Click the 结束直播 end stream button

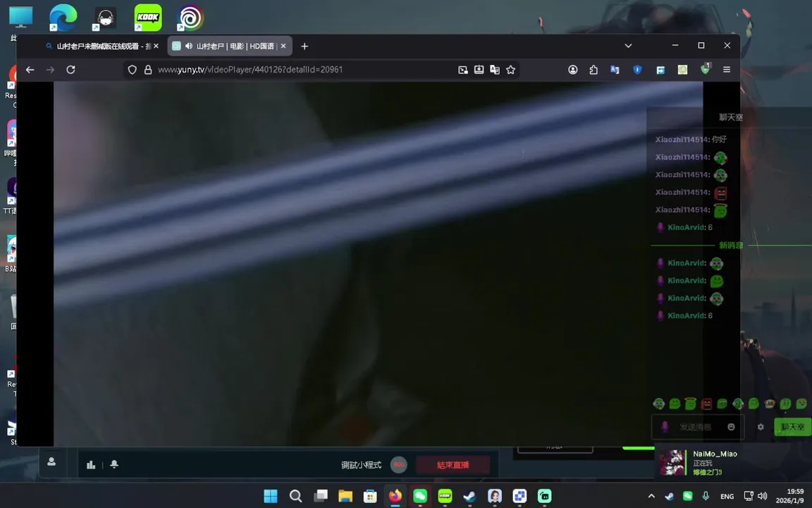coord(453,465)
